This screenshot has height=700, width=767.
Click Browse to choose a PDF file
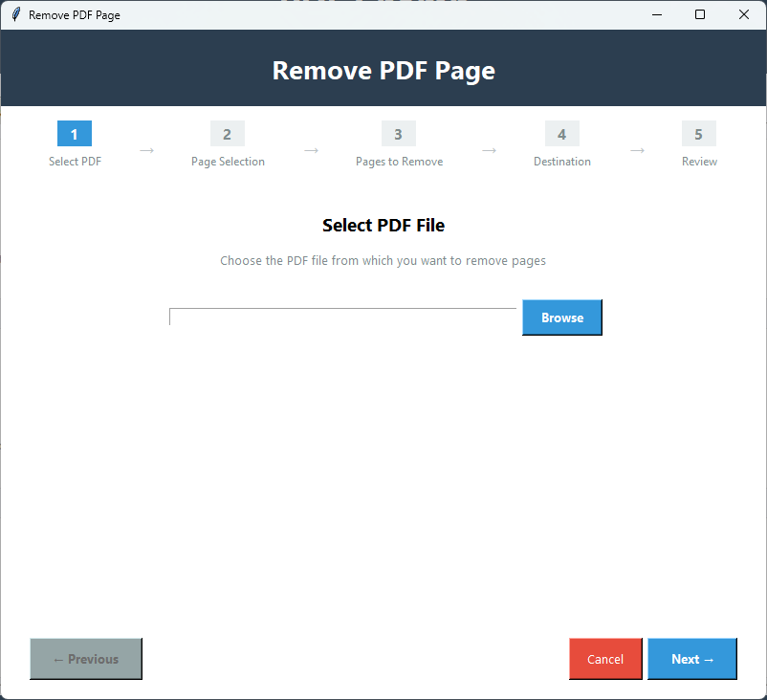click(561, 317)
